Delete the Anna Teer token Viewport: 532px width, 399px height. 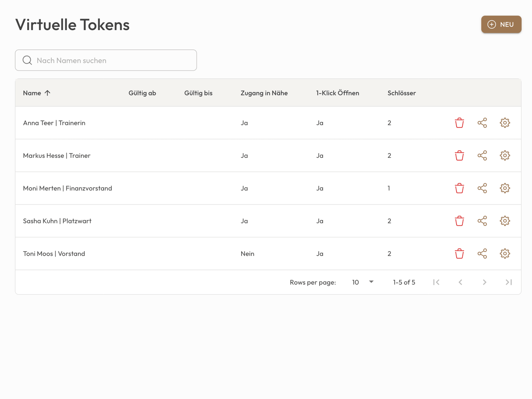459,123
